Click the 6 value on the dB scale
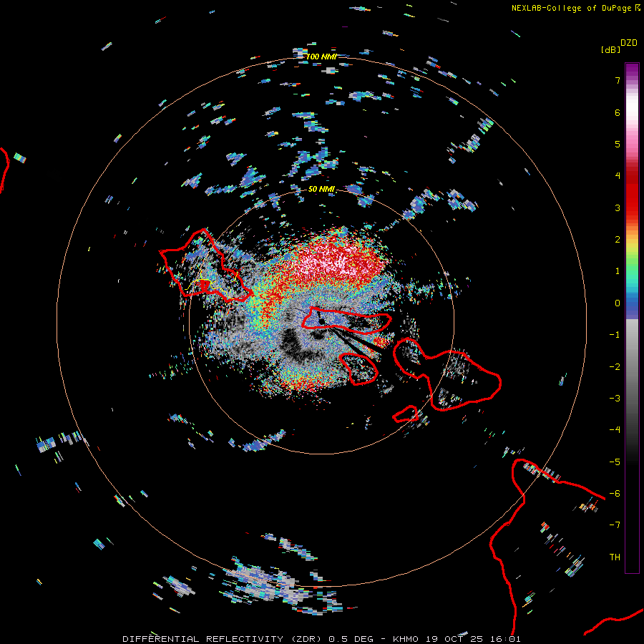Image resolution: width=644 pixels, height=644 pixels. (x=618, y=112)
